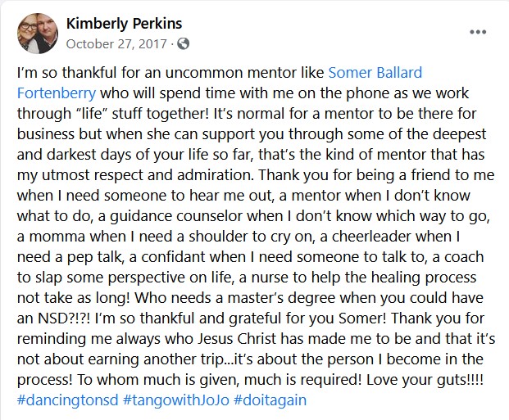The width and height of the screenshot is (509, 420).
Task: Click the text Love your guts!!!!
Action: tap(425, 379)
